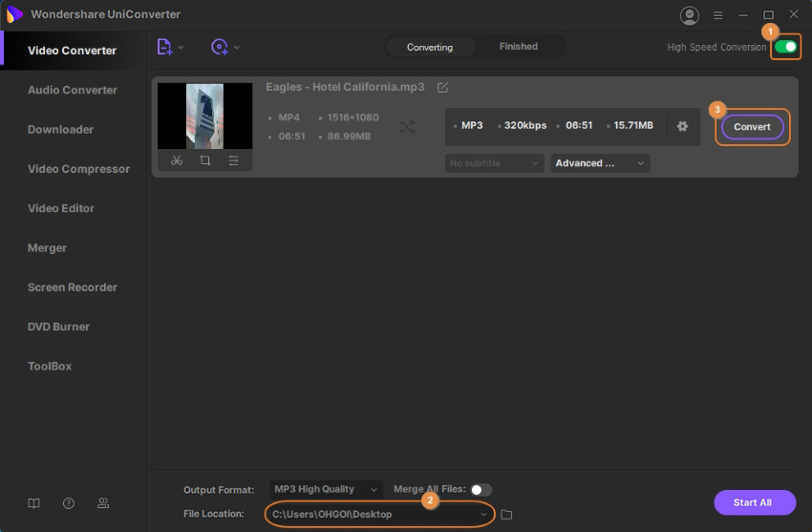Open the output folder icon
Viewport: 812px width, 532px height.
pyautogui.click(x=506, y=515)
